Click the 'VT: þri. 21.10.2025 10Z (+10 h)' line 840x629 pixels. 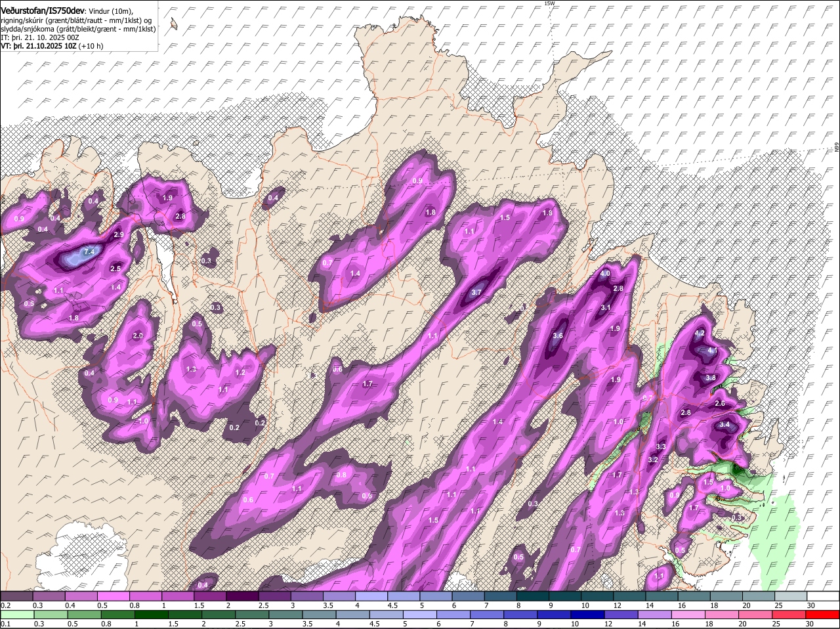click(x=52, y=47)
